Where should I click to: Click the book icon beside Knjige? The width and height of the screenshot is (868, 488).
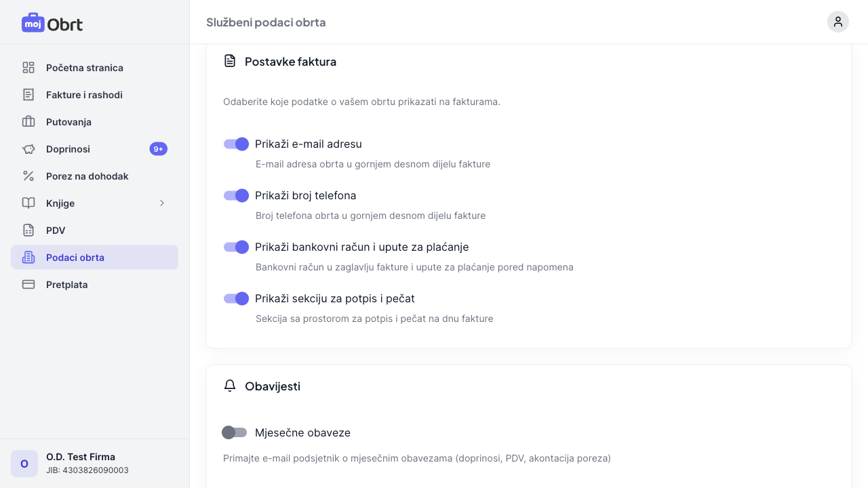point(28,203)
